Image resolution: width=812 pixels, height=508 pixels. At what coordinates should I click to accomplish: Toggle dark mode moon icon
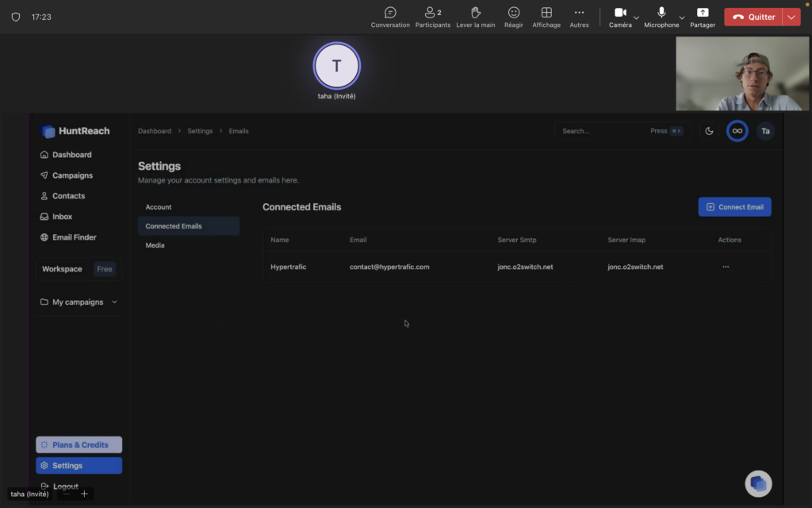click(710, 131)
